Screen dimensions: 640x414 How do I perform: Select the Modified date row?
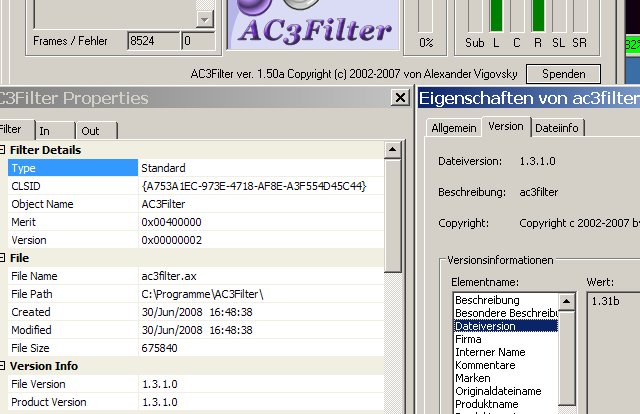coord(196,330)
